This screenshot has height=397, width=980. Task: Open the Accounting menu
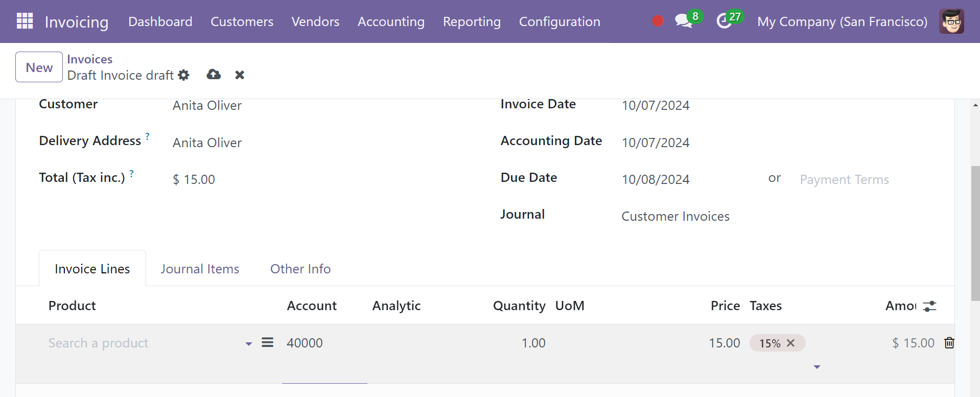391,21
